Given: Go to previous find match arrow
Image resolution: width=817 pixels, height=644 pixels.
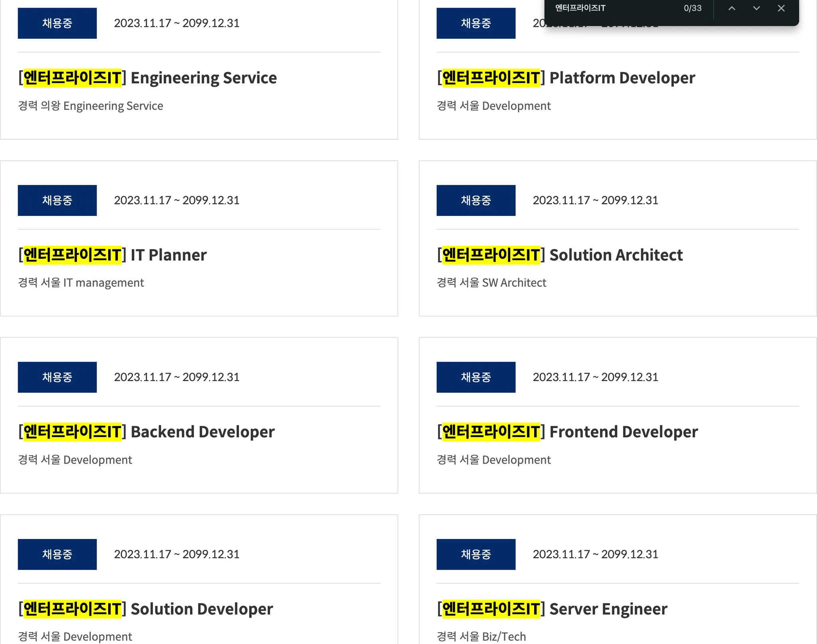Looking at the screenshot, I should [732, 8].
